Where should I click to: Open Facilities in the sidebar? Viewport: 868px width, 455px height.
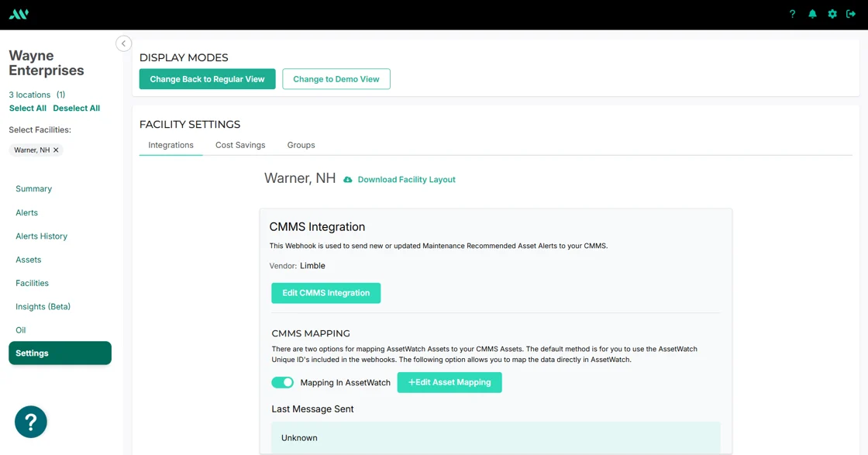coord(32,283)
